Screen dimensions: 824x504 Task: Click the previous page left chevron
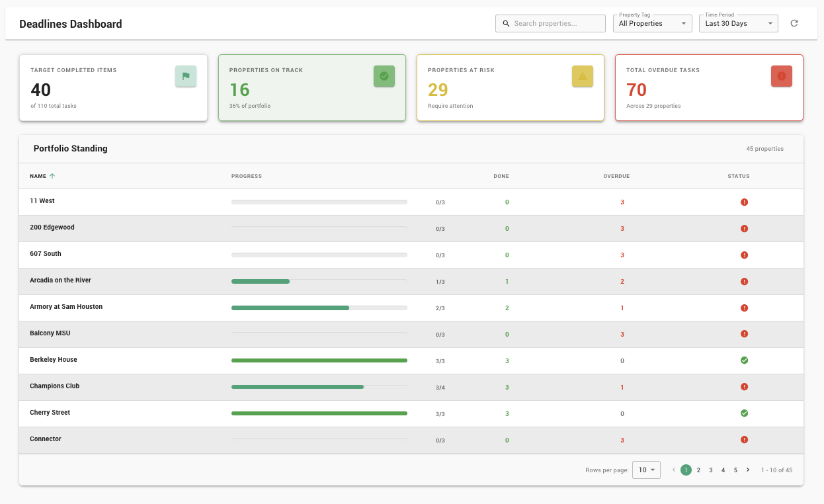coord(674,470)
